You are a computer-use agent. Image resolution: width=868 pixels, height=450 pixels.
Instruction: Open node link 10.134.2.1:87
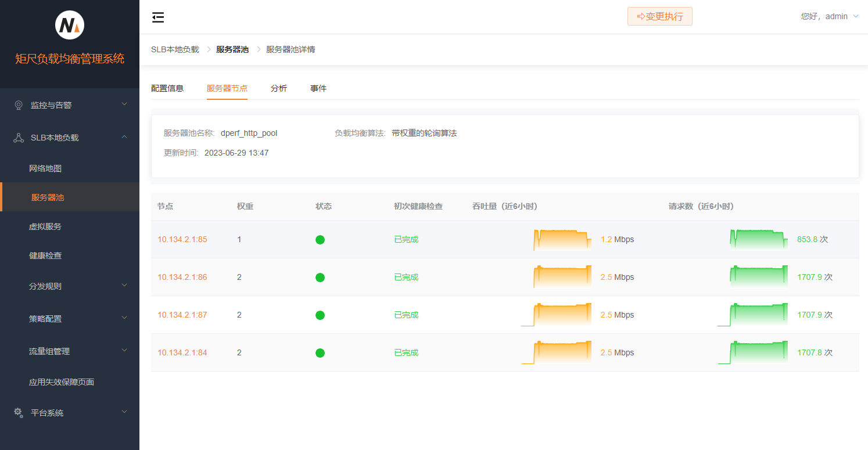182,315
